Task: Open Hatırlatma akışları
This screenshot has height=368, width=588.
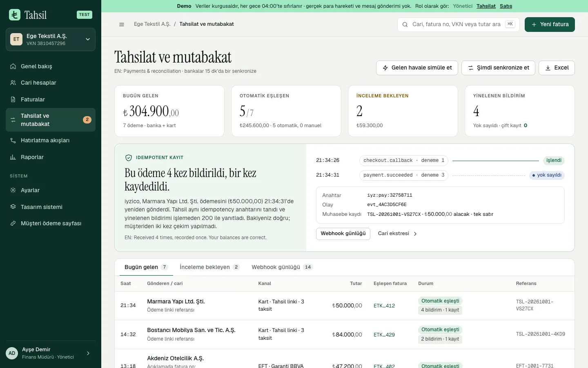Action: coord(51,140)
